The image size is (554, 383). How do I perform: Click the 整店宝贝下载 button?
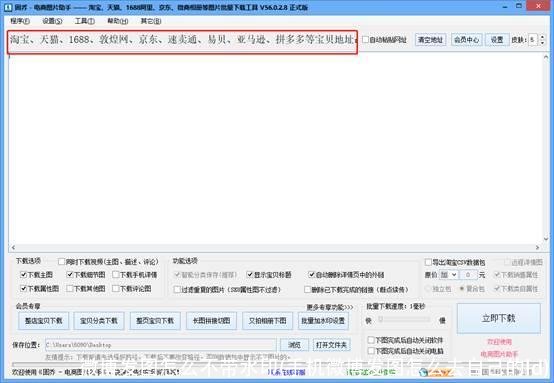pos(44,321)
